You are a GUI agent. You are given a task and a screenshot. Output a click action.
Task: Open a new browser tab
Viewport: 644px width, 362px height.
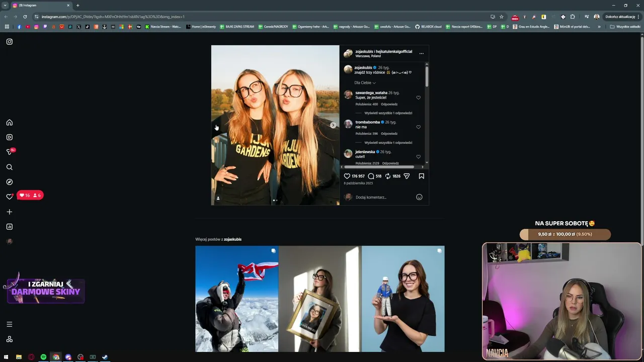77,5
